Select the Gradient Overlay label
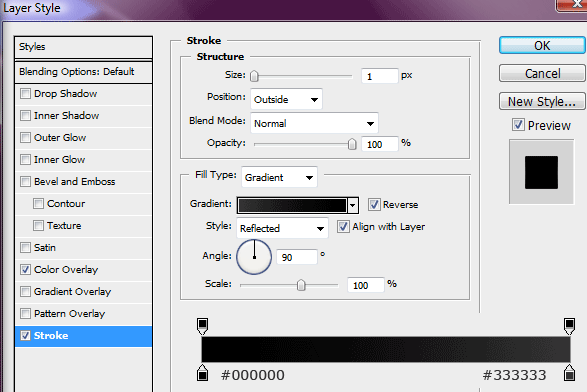Viewport: 587px width, 392px height. [72, 292]
